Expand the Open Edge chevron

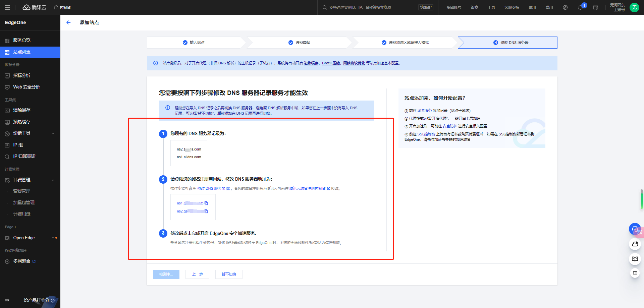coord(53,238)
